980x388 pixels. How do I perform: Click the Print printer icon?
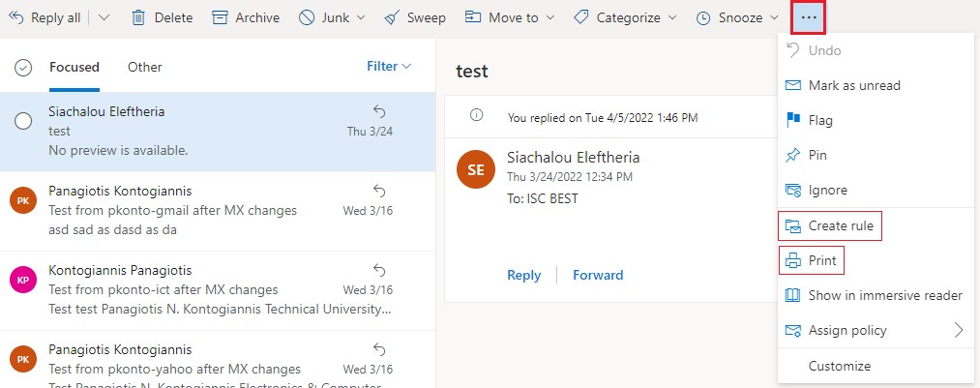pos(793,260)
